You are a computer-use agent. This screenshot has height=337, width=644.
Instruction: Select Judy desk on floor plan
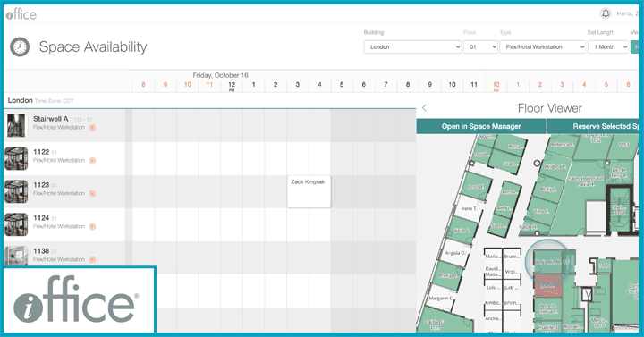coord(511,288)
